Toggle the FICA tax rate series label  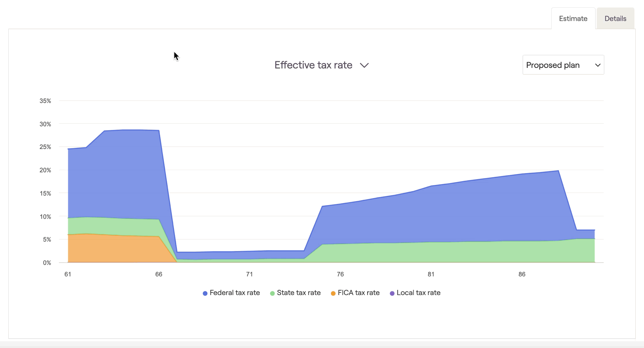(x=358, y=293)
